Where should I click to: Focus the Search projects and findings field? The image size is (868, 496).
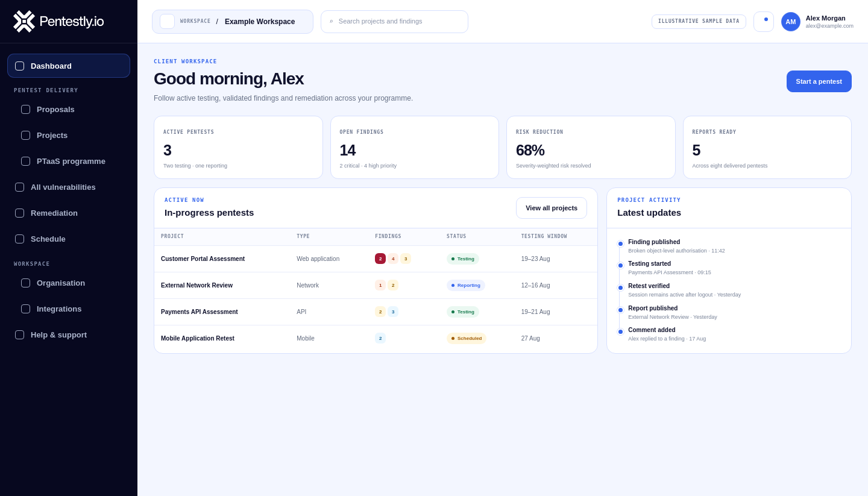click(x=394, y=22)
